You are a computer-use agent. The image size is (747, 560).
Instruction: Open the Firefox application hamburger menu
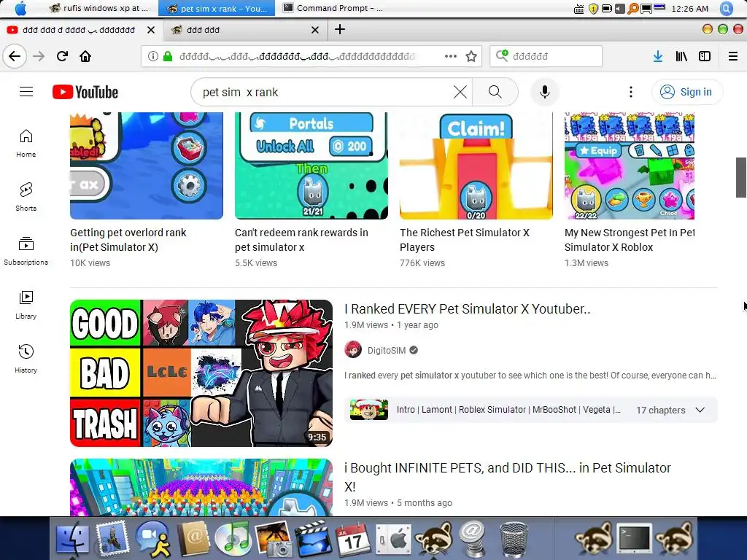click(x=733, y=56)
